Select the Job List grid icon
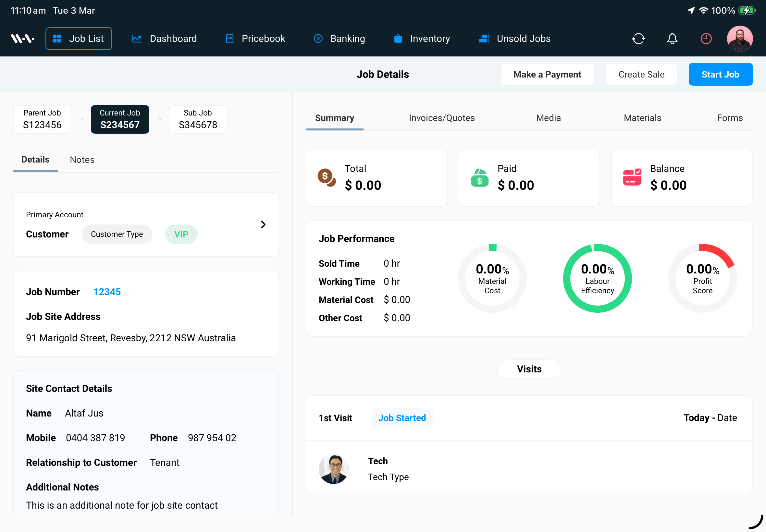 [57, 38]
